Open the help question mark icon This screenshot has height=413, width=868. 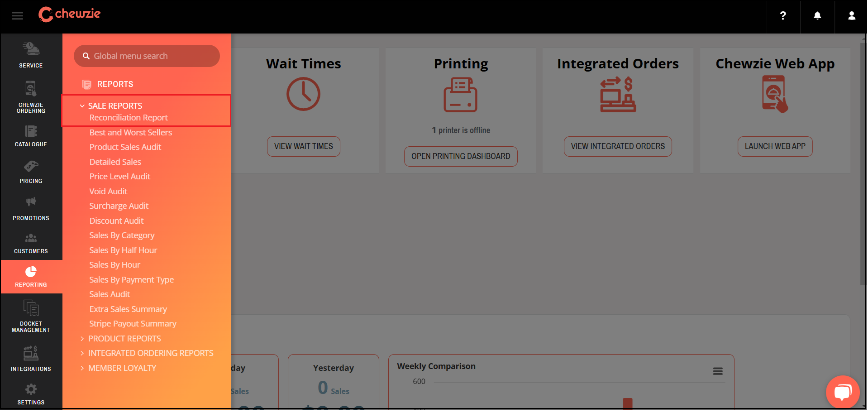pos(782,16)
